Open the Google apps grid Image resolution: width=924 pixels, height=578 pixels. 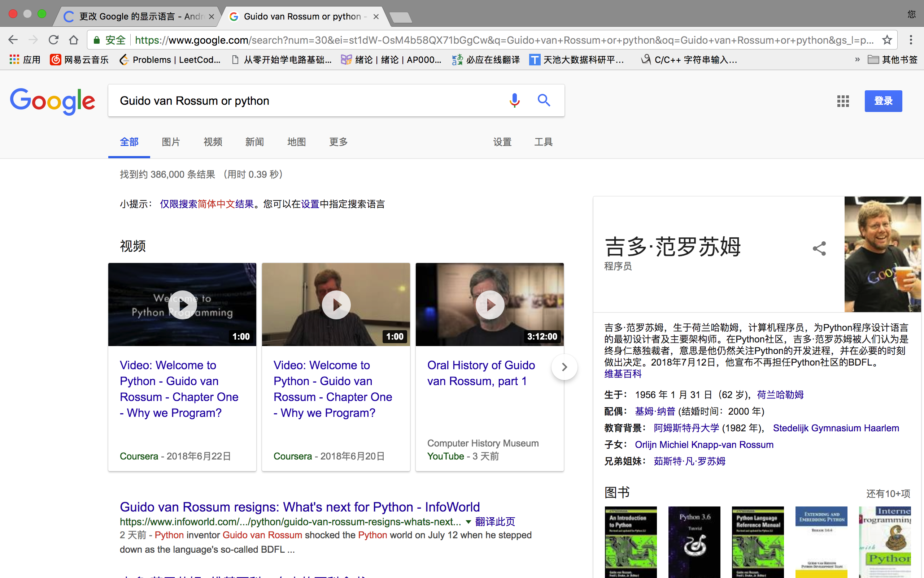click(843, 101)
